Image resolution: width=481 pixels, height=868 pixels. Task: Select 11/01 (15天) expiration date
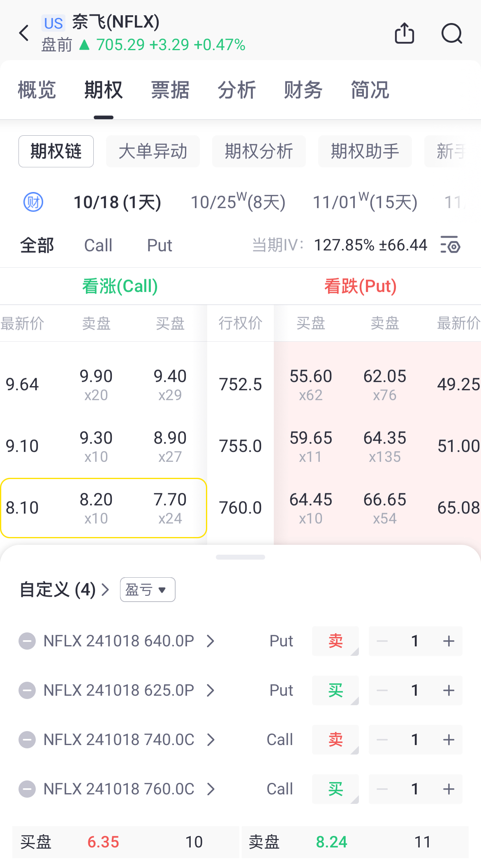(365, 202)
